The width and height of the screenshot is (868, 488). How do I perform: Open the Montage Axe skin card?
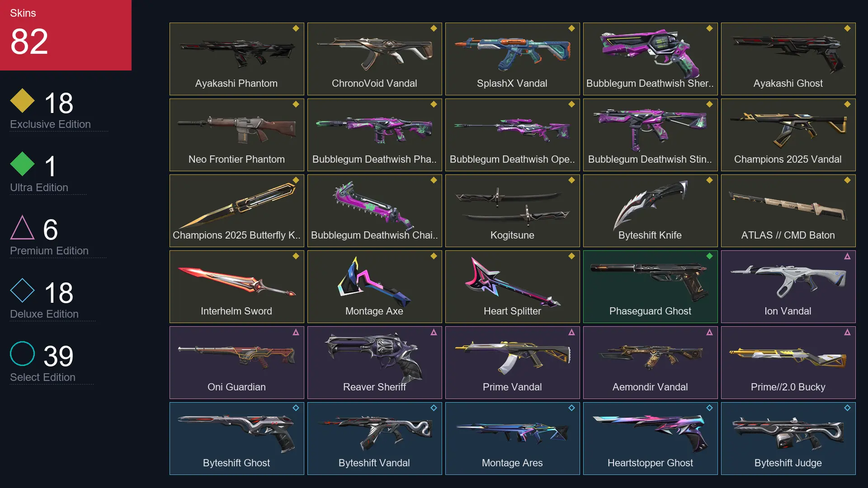coord(374,286)
